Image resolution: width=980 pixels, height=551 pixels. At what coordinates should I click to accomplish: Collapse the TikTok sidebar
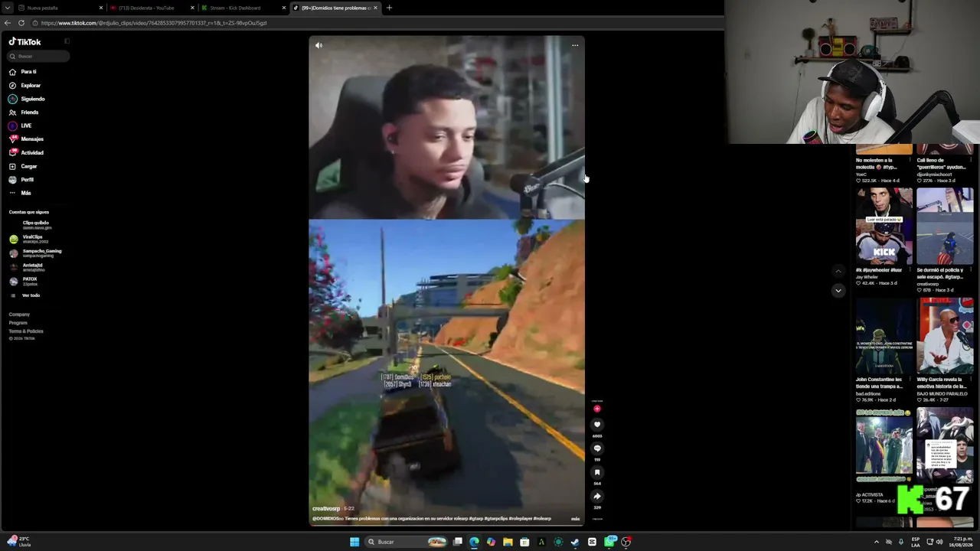pyautogui.click(x=67, y=41)
